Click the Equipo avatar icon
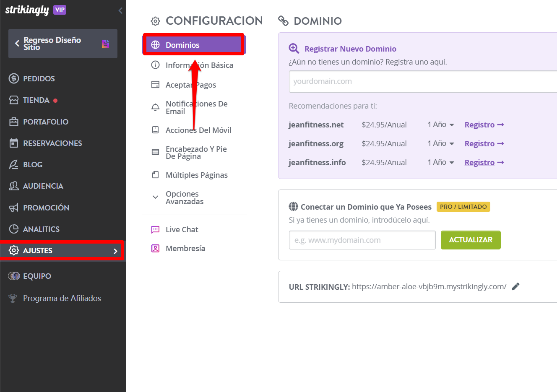 point(14,276)
